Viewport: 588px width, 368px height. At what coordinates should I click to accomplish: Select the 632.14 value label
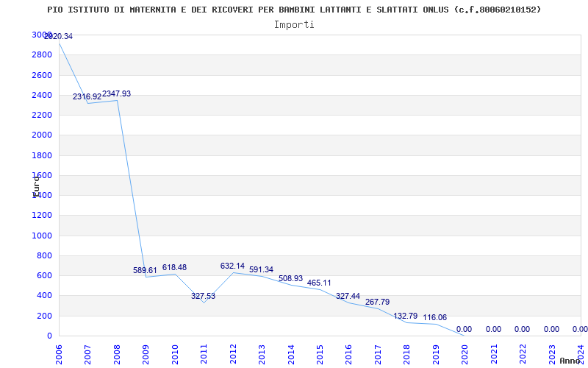tap(232, 266)
